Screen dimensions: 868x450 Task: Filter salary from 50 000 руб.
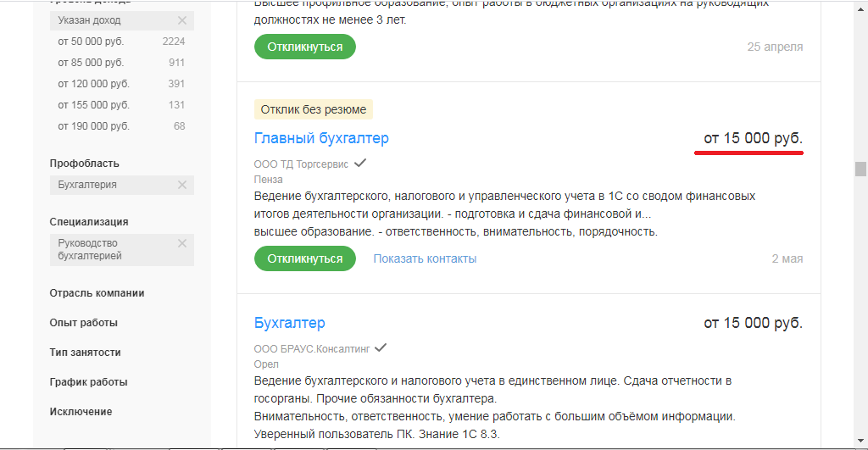(x=92, y=42)
